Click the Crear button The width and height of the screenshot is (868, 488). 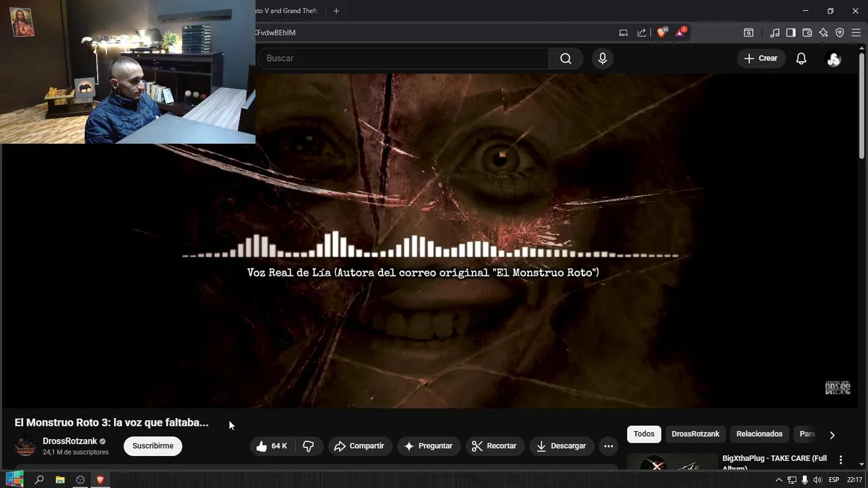coord(760,58)
